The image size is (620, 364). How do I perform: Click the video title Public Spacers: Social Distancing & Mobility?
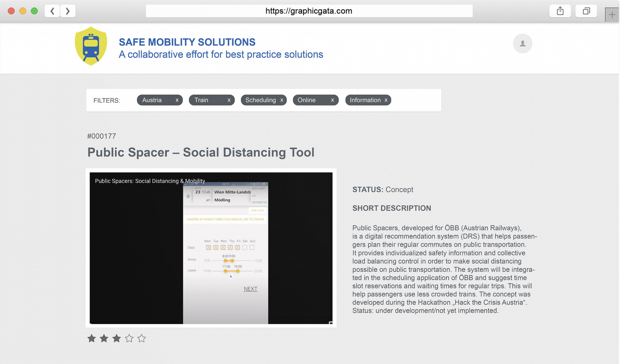150,181
